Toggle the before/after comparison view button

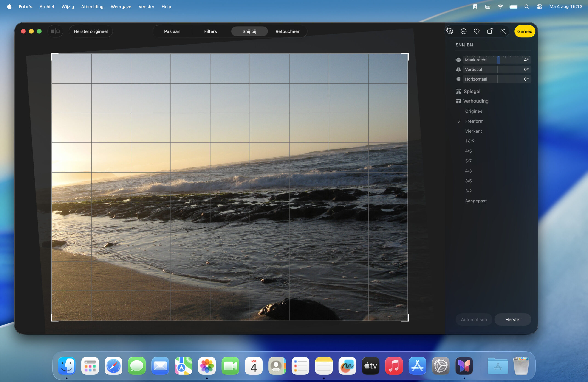click(x=55, y=31)
